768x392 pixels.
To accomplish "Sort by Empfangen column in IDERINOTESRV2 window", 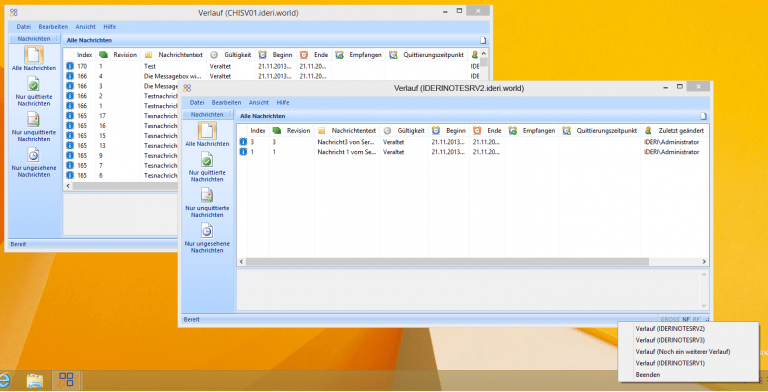I will [532, 130].
